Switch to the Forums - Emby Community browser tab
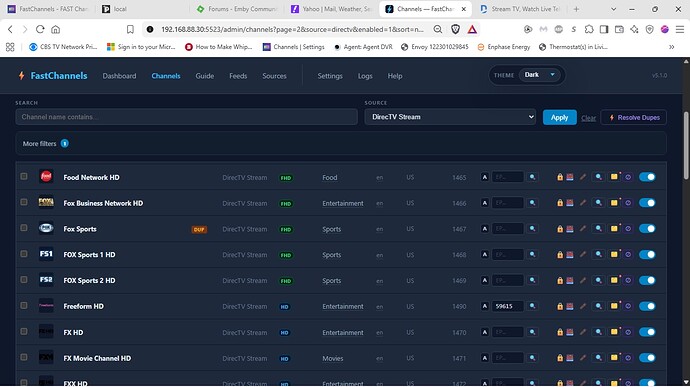690x387 pixels. coord(237,9)
